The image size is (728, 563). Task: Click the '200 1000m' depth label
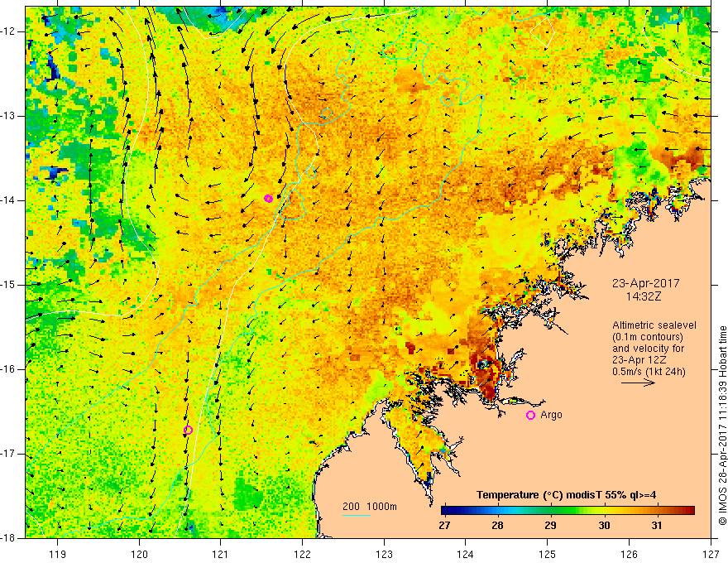pos(370,507)
